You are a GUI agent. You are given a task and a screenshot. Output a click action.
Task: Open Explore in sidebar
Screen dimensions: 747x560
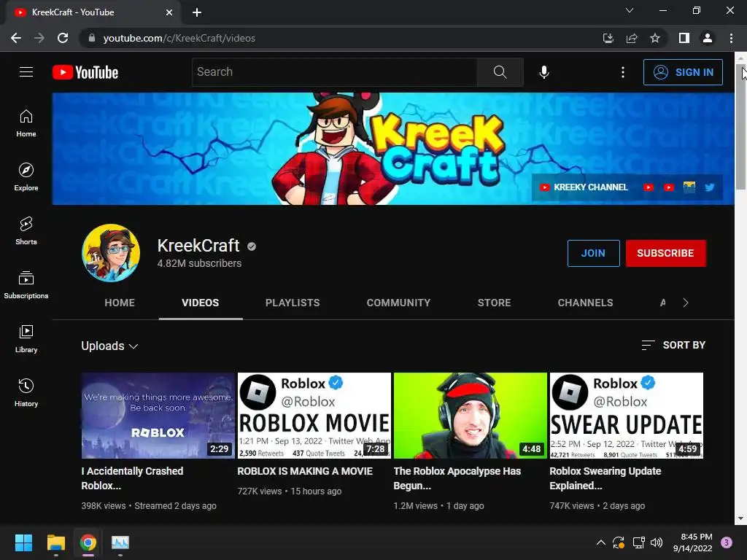coord(26,177)
